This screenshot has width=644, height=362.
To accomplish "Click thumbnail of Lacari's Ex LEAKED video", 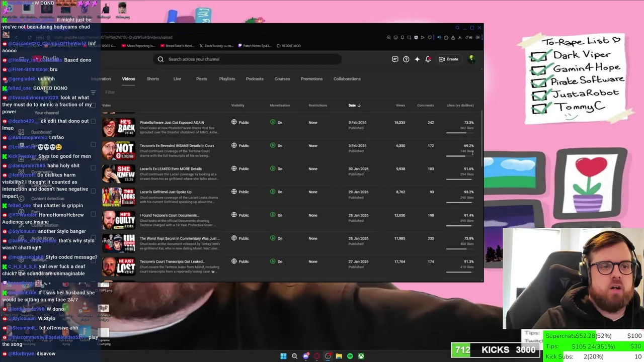I will pos(119,174).
